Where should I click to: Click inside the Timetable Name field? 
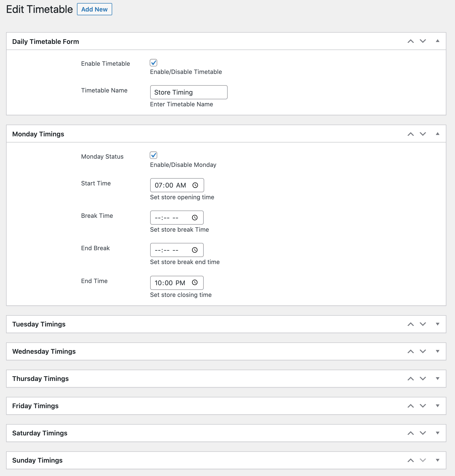189,92
